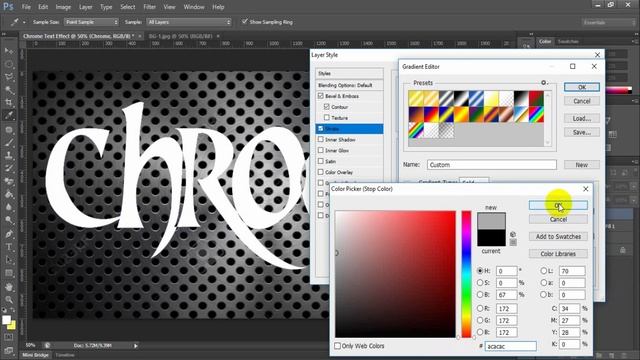This screenshot has height=360, width=640.
Task: Enable the Texture checkbox
Action: tap(327, 118)
